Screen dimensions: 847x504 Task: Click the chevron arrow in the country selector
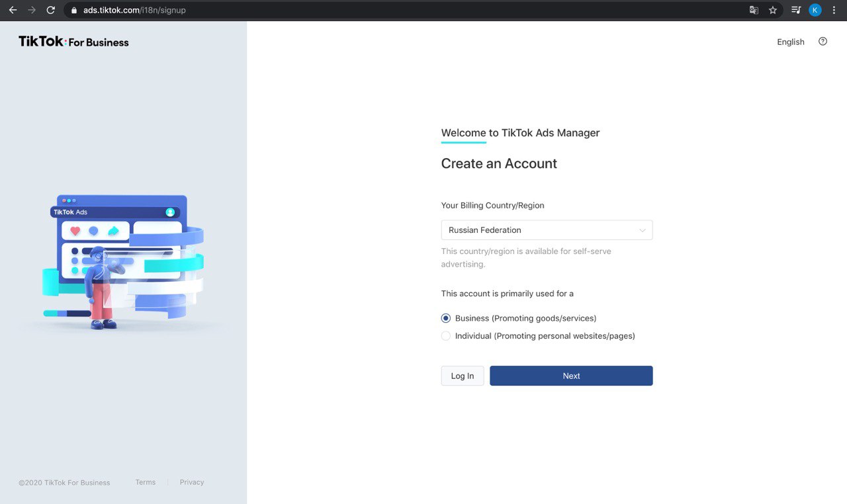click(642, 230)
